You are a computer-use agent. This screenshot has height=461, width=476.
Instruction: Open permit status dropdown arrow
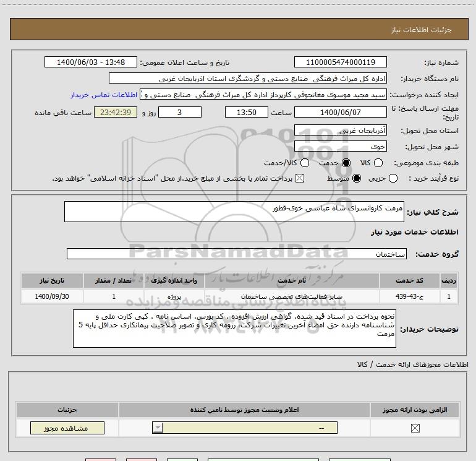coord(158,428)
